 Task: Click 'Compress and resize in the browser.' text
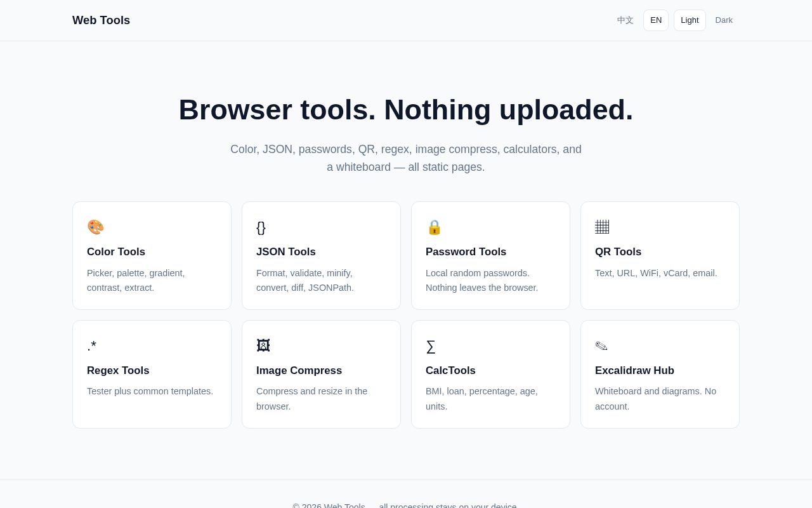coord(311,399)
